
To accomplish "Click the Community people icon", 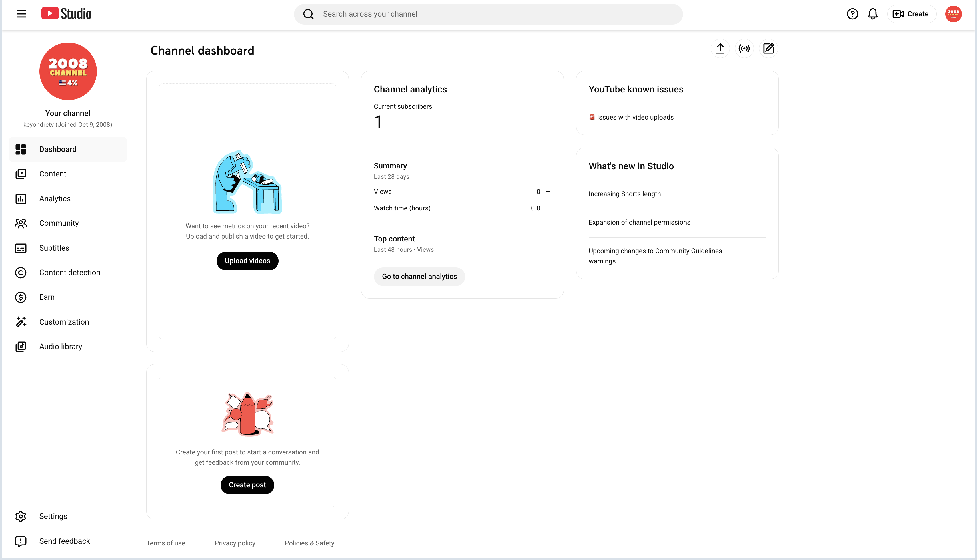I will (21, 223).
